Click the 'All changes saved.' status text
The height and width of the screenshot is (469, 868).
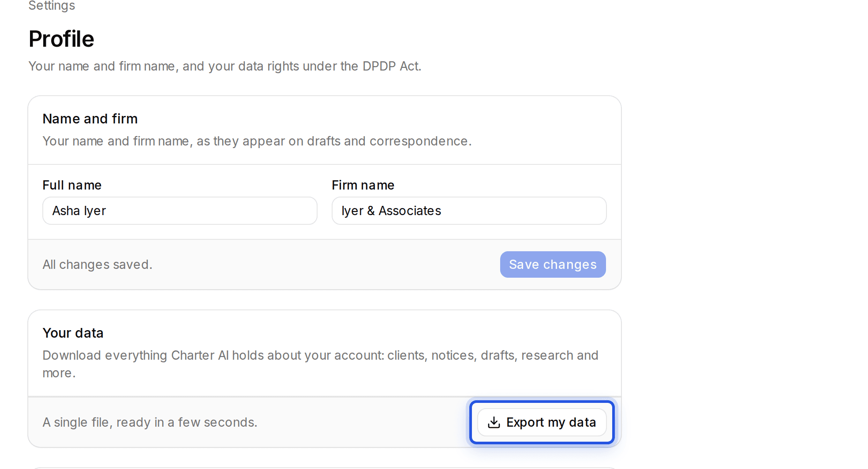coord(97,264)
